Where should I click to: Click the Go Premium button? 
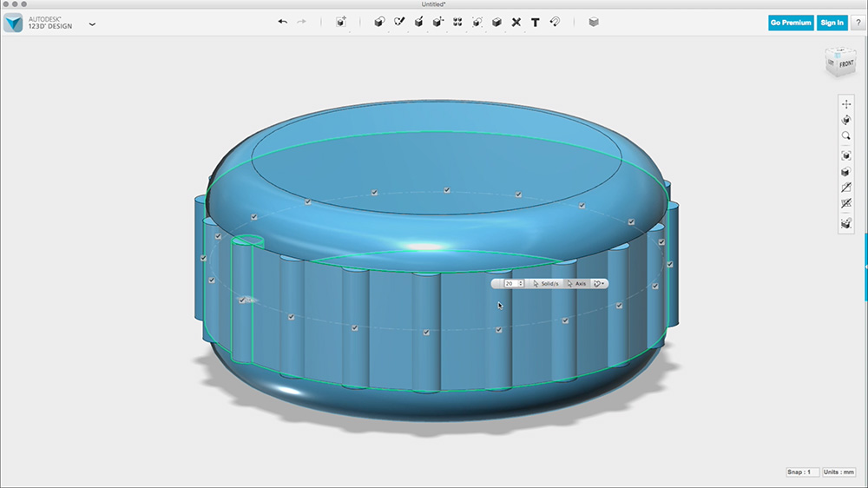tap(791, 23)
